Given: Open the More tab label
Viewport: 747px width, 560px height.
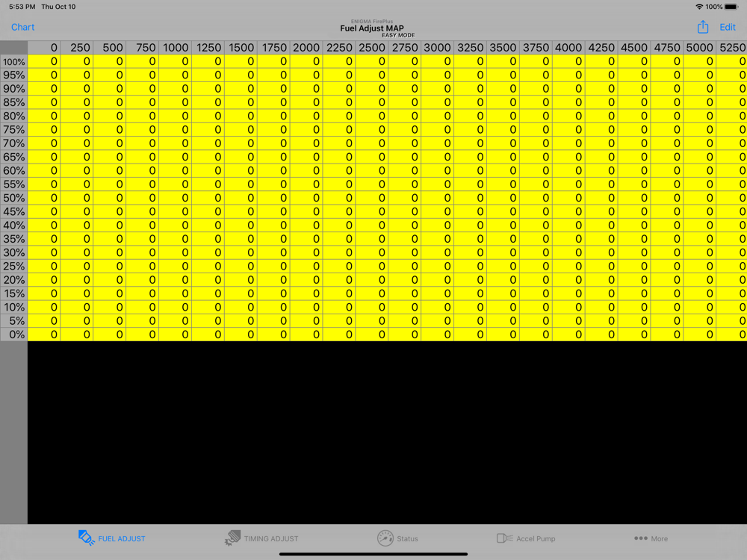Looking at the screenshot, I should click(660, 538).
